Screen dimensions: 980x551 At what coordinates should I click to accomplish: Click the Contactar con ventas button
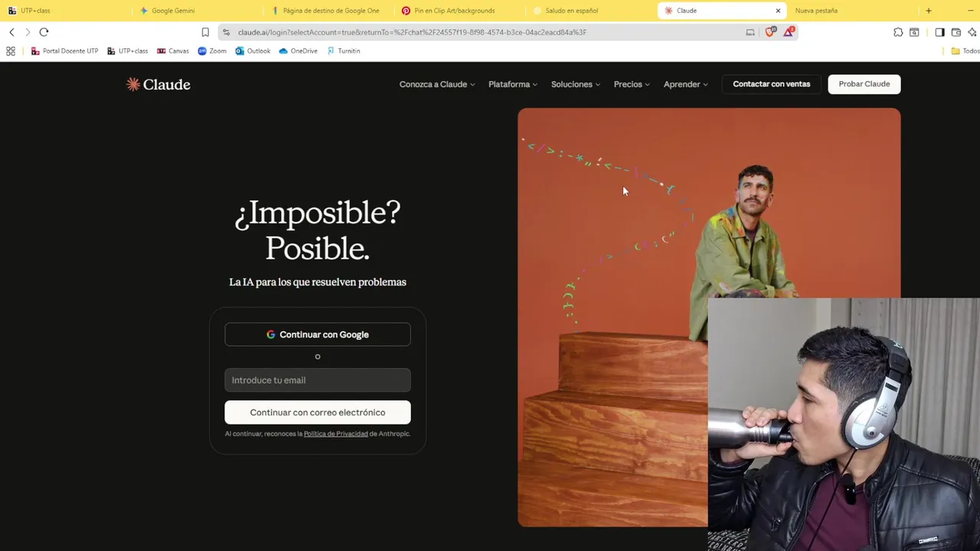pos(771,84)
